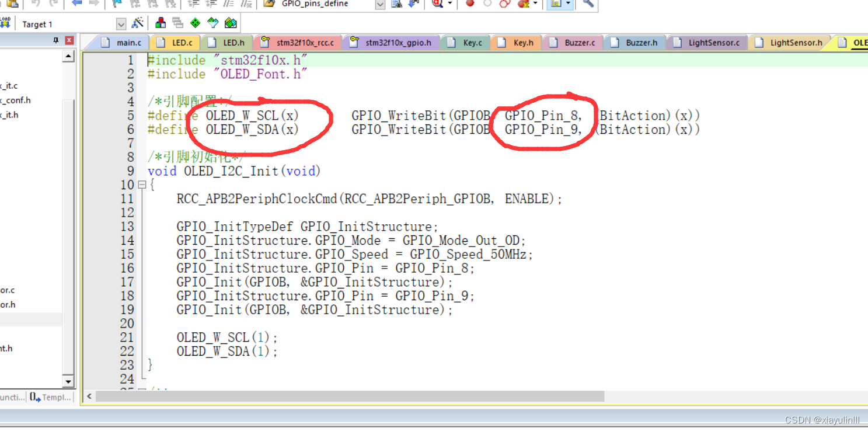Screen dimensions: 868x431
Task: Pin the project panel with pushpin
Action: click(56, 40)
